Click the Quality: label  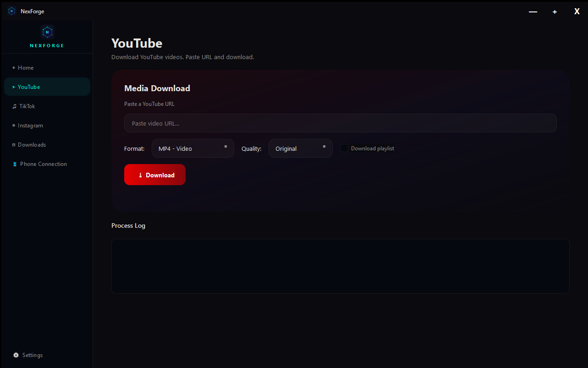(252, 148)
